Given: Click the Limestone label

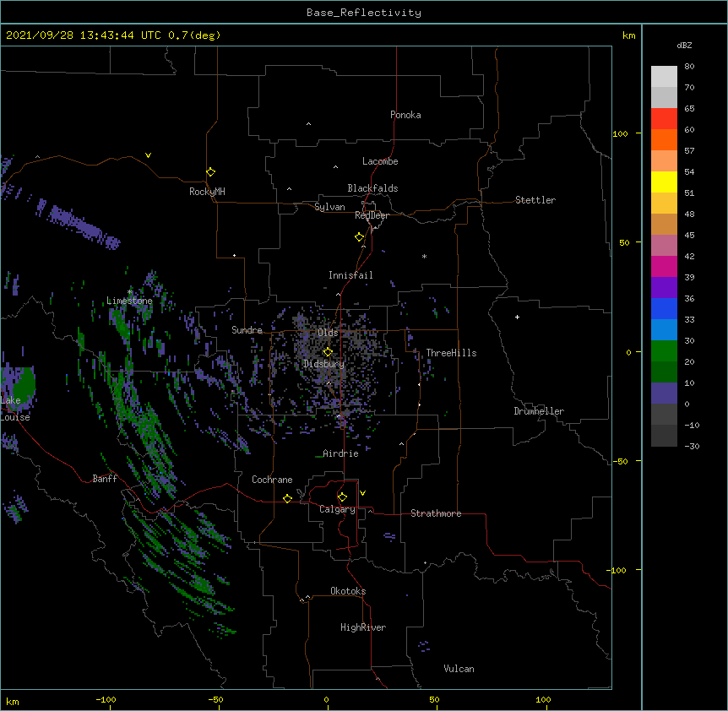Looking at the screenshot, I should click(x=129, y=301).
